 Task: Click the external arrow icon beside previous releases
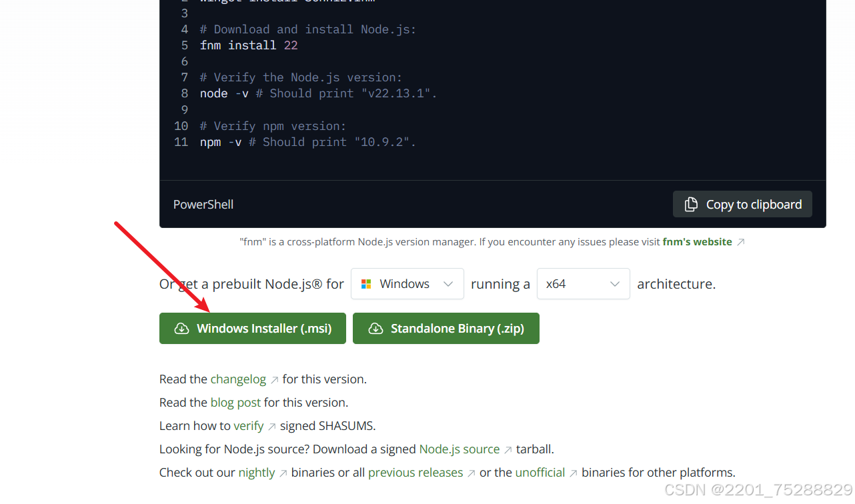[472, 473]
